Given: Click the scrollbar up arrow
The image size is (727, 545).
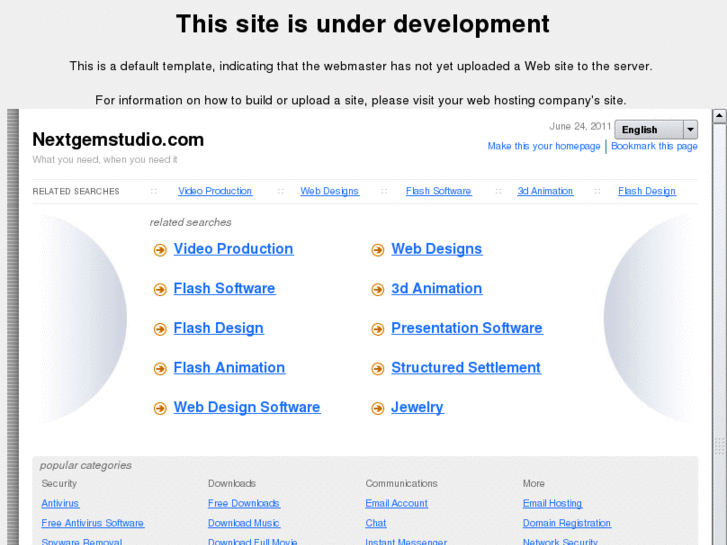Looking at the screenshot, I should [719, 115].
